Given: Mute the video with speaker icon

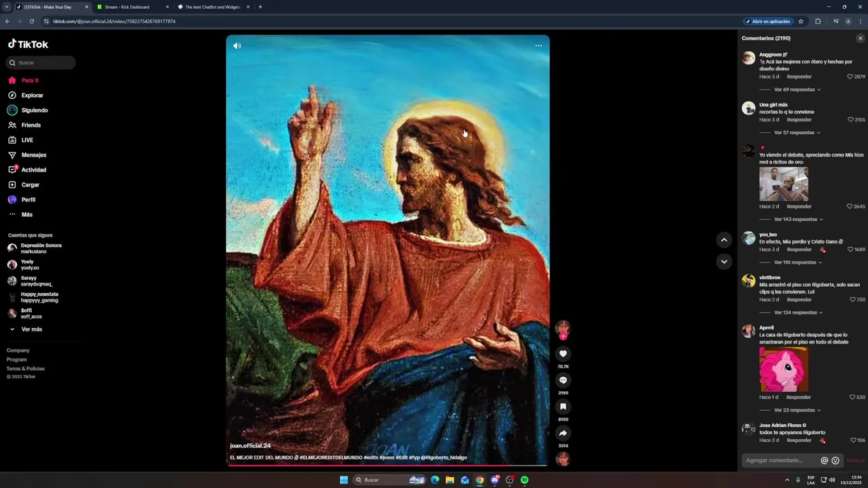Looking at the screenshot, I should (237, 46).
